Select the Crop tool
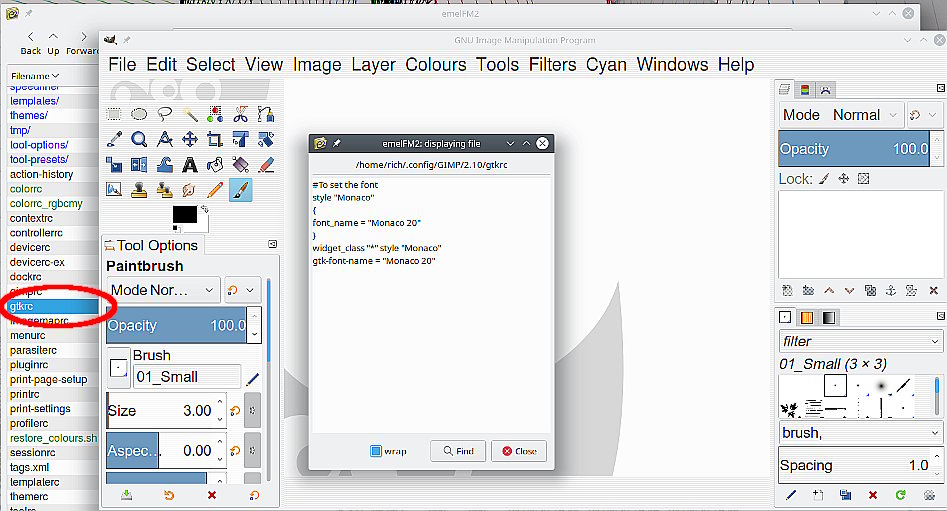 [215, 139]
